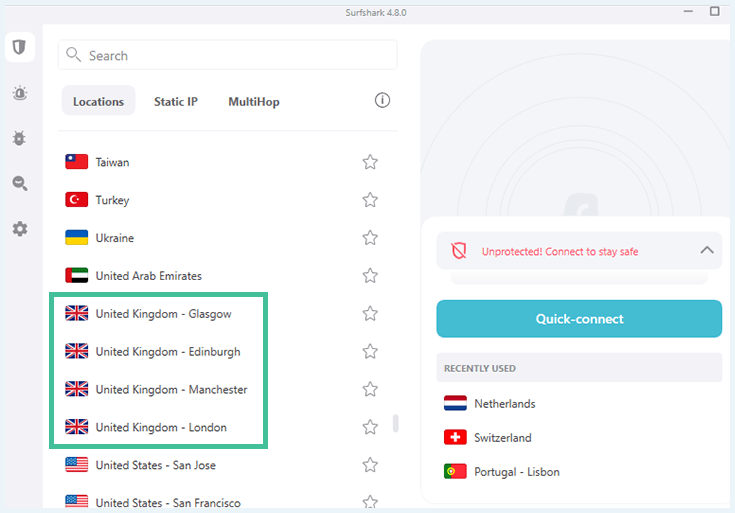Click the Turkey flag icon
Screen dimensions: 735x513
click(76, 200)
